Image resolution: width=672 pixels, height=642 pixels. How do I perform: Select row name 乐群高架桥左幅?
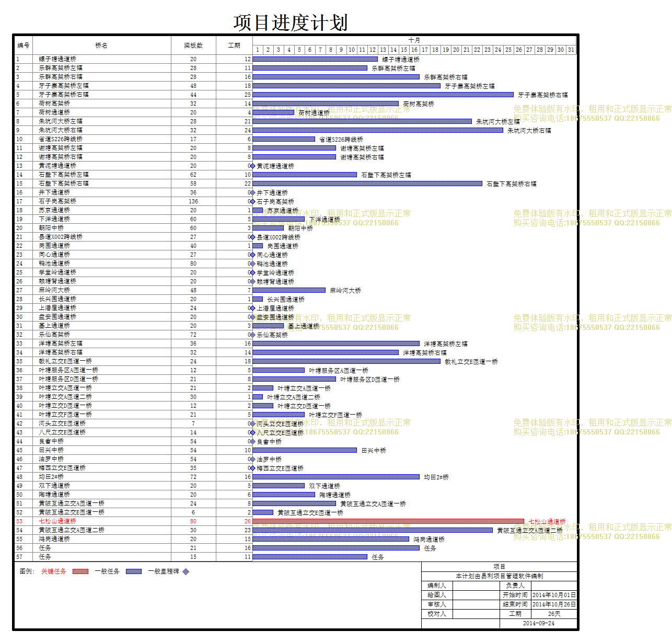61,68
